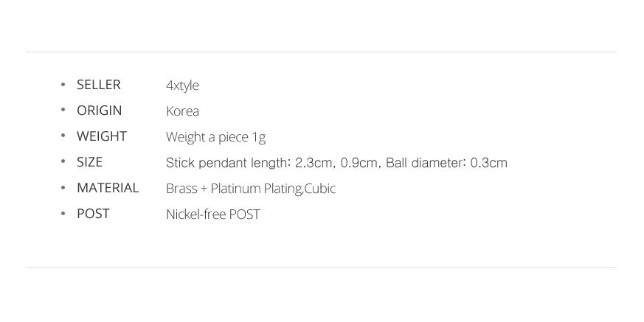The height and width of the screenshot is (322, 644).
Task: Select the 'Weight a piece 1g' text
Action: tap(215, 137)
